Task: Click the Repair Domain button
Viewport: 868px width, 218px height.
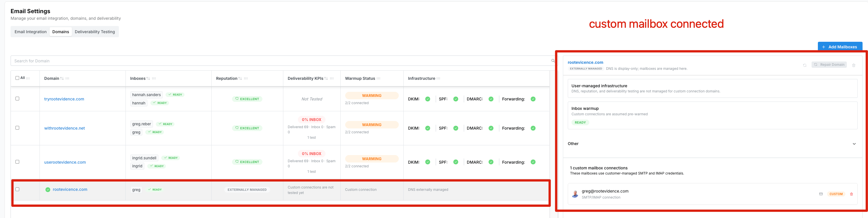Action: (829, 65)
